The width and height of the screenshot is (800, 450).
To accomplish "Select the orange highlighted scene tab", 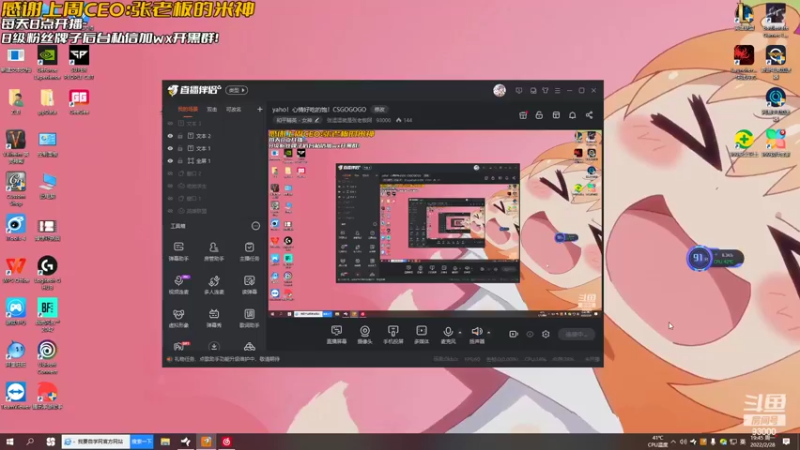I will (188, 109).
